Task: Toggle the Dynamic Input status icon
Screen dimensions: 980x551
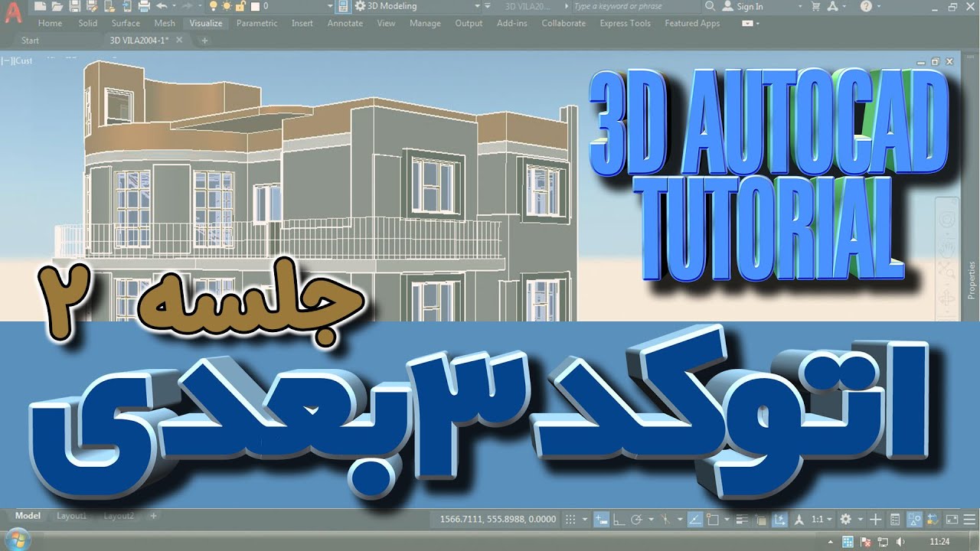Action: (602, 520)
